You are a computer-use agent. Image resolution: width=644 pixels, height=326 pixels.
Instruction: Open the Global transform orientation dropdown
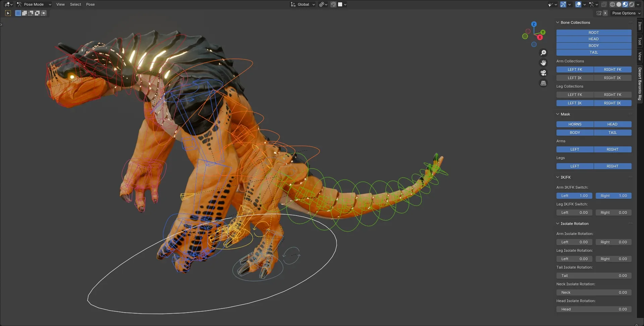point(303,4)
